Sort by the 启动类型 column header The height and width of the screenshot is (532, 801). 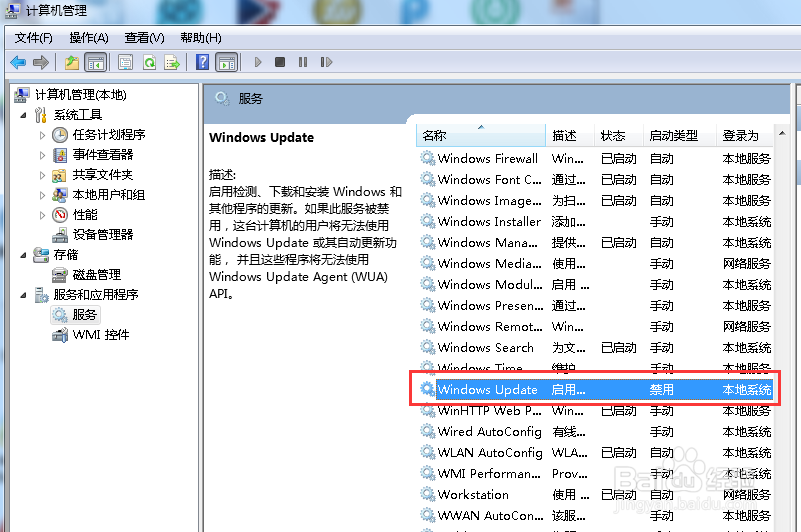coord(679,135)
